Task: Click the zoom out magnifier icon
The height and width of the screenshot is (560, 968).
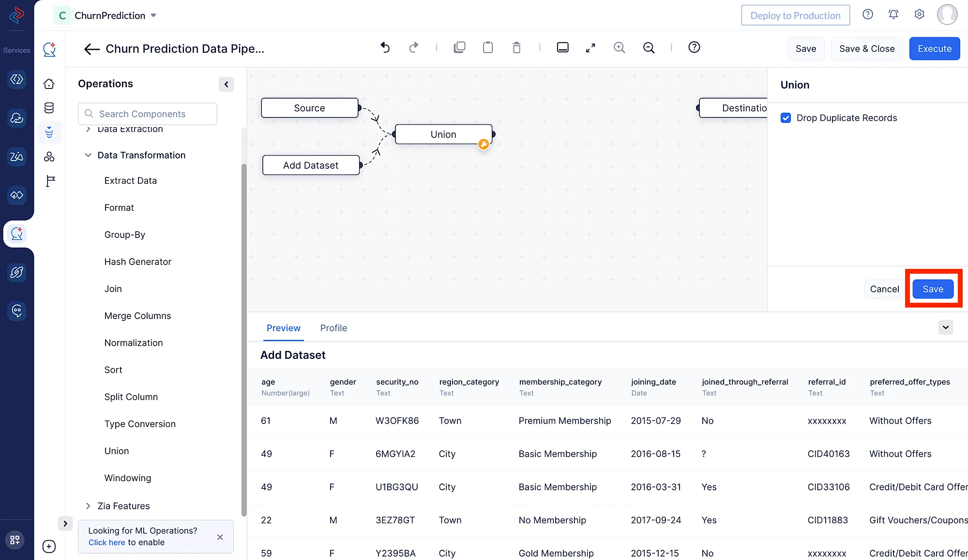Action: tap(649, 47)
